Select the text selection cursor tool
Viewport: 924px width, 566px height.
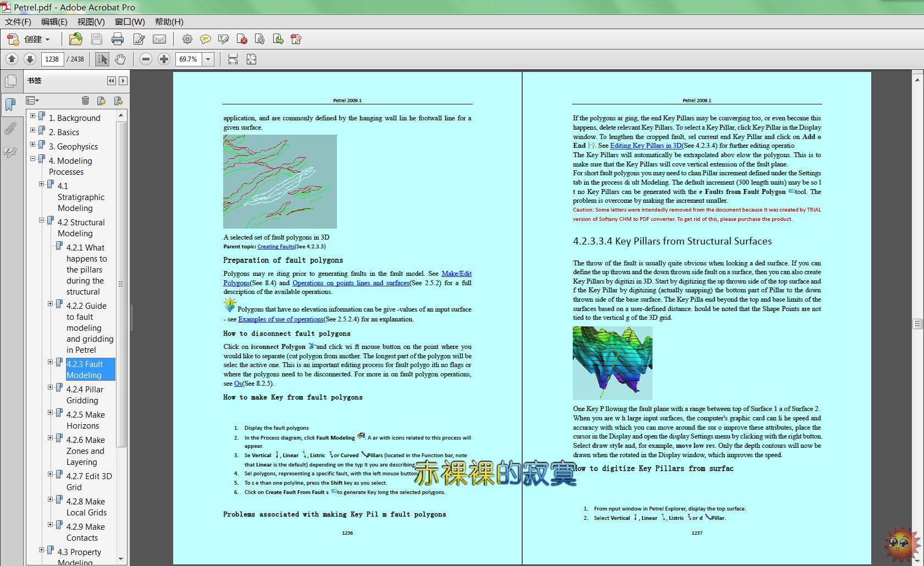pos(102,59)
